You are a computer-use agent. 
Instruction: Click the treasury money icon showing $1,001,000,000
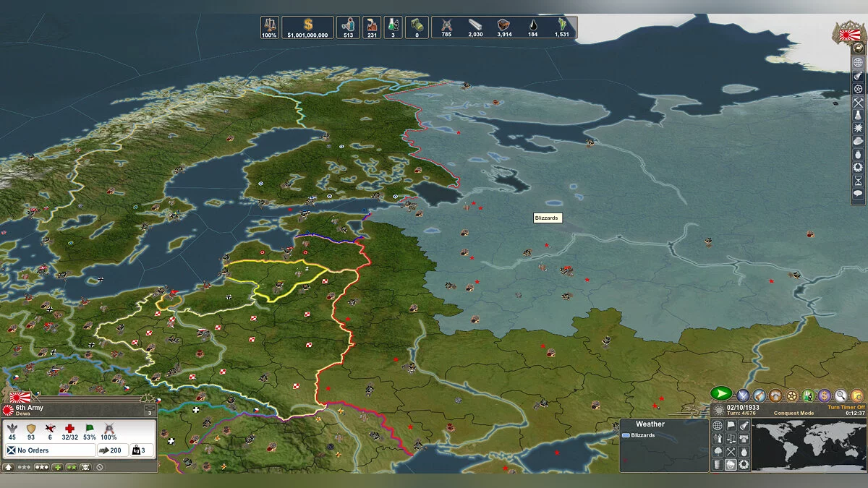click(309, 27)
